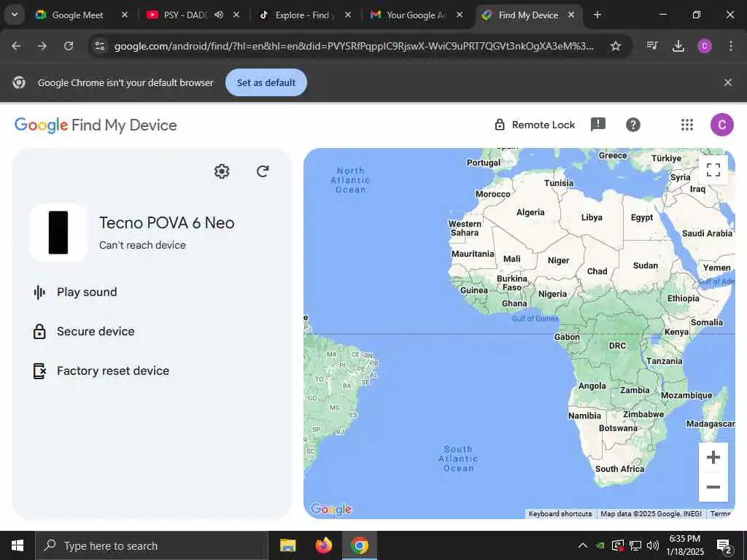This screenshot has height=560, width=747.
Task: Close the TikTok Explore tab
Action: click(x=348, y=15)
